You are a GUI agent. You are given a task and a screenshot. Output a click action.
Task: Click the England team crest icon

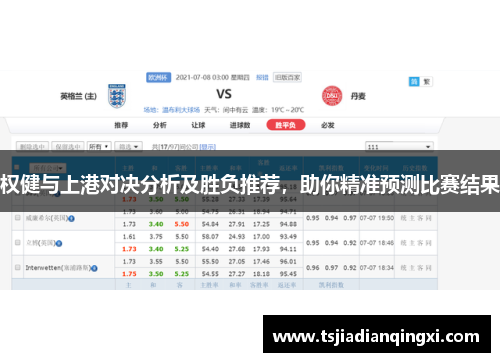[117, 96]
